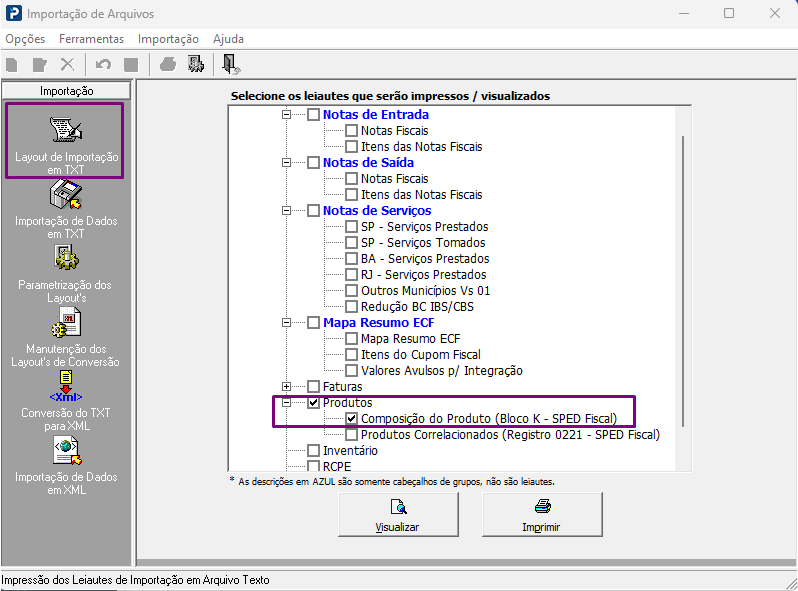Collapse the Mapa Resumo ECF node

click(x=287, y=322)
